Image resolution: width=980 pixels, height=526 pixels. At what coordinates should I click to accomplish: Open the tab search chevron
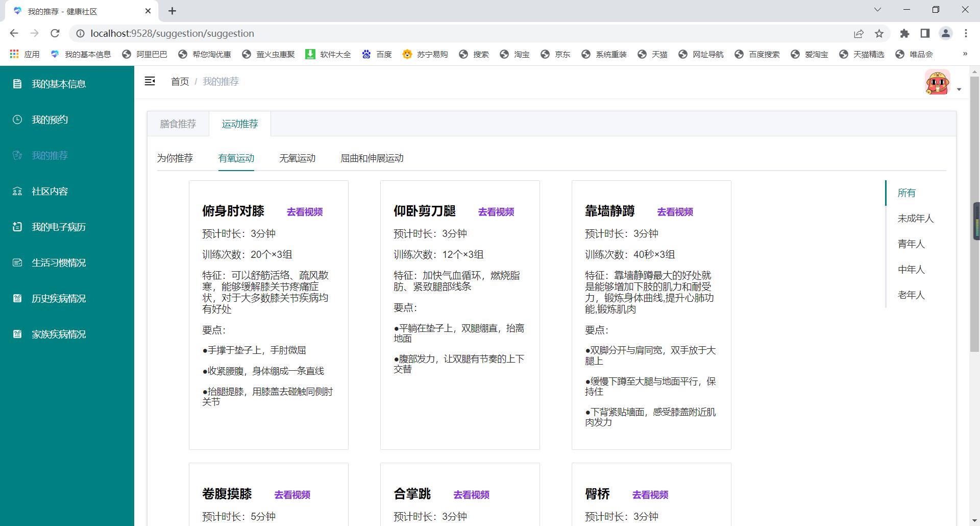click(878, 9)
